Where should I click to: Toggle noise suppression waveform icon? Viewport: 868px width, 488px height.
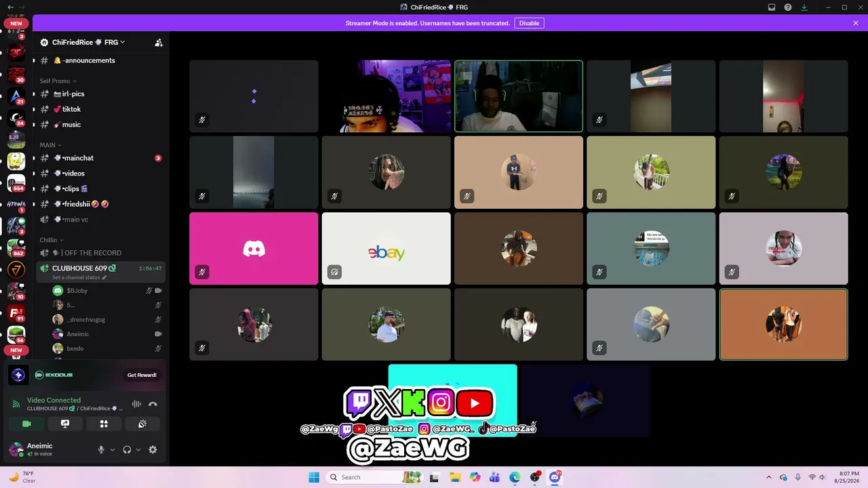136,404
